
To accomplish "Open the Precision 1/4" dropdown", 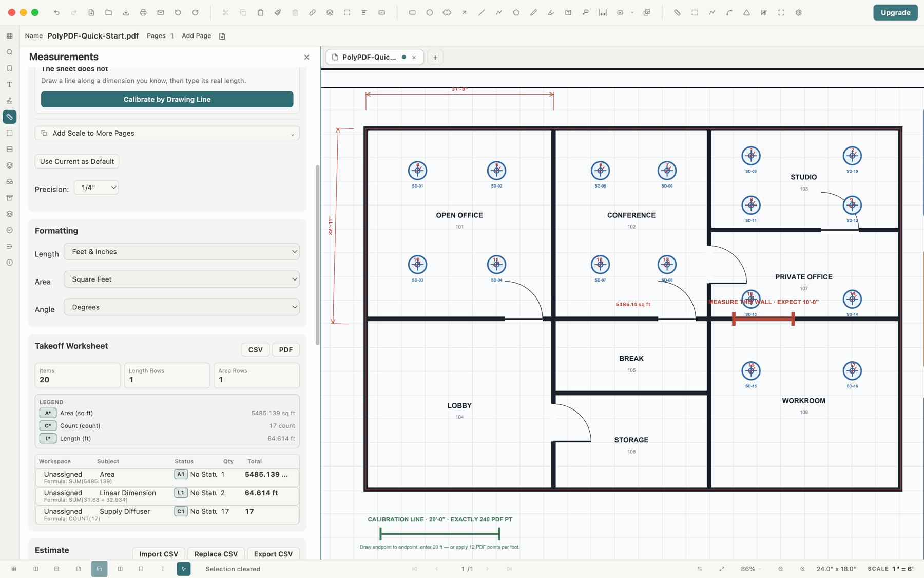I will [97, 188].
